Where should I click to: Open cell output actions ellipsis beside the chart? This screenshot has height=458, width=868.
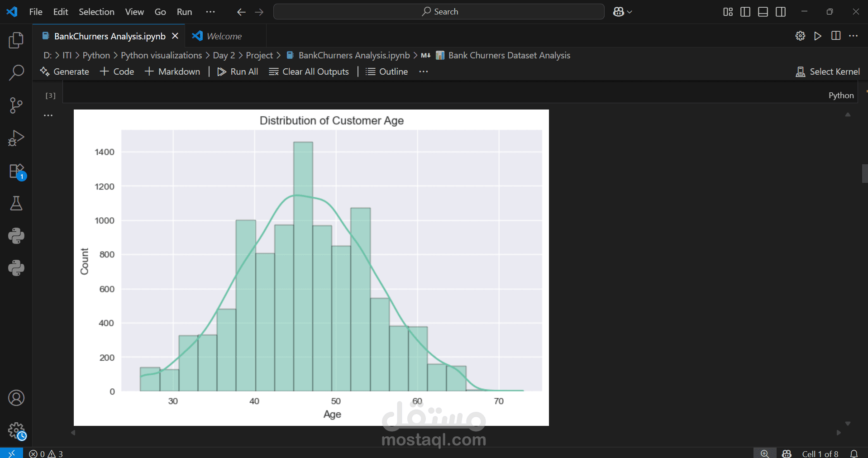pyautogui.click(x=48, y=115)
